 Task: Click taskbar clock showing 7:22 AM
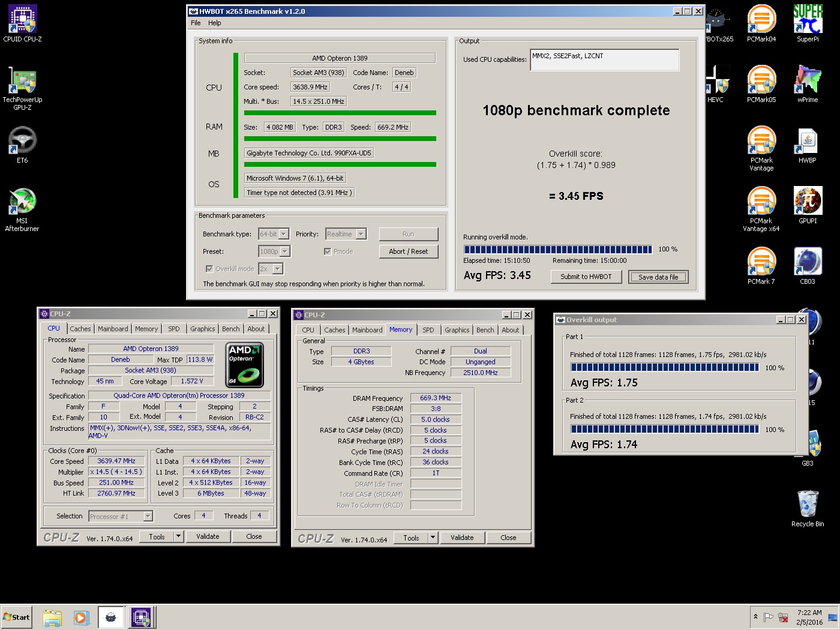(x=809, y=617)
